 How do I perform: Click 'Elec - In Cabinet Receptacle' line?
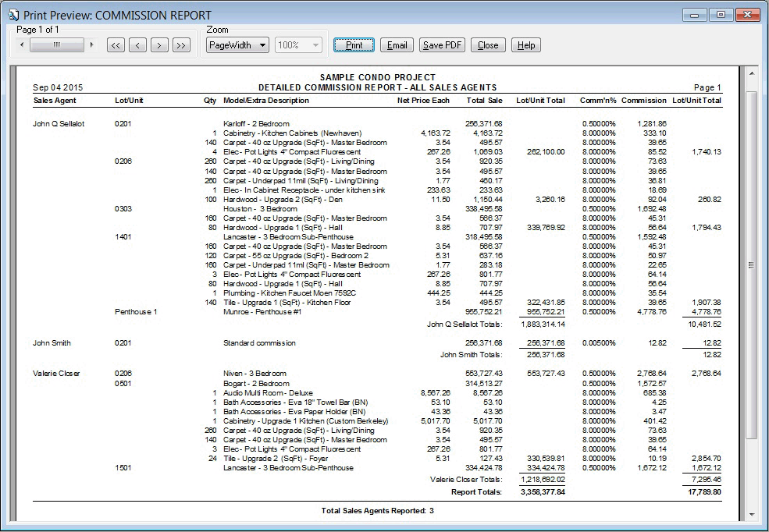[x=304, y=190]
